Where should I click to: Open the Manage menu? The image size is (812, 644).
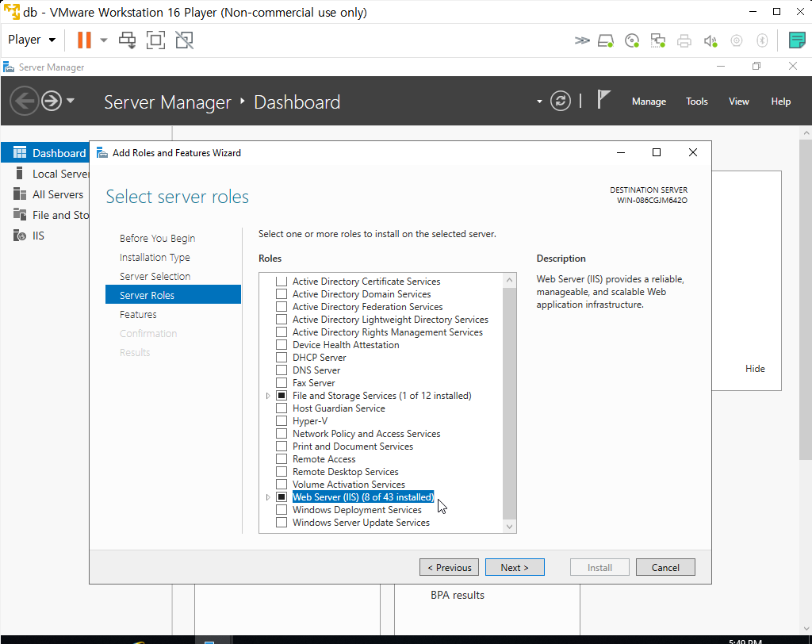point(649,102)
